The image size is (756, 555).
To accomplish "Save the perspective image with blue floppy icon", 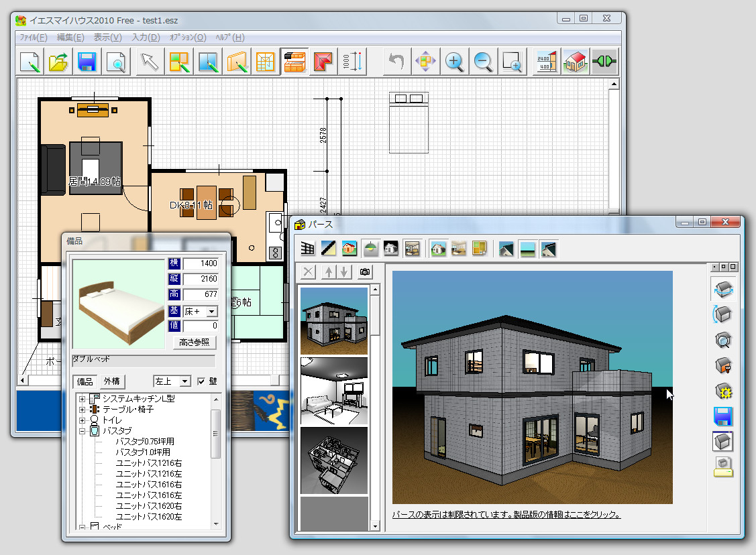I will [723, 416].
